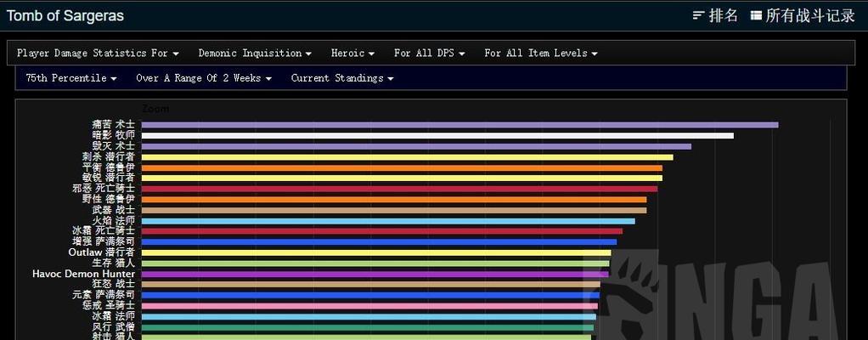Select the 火焰 法师 light blue bar

point(388,221)
